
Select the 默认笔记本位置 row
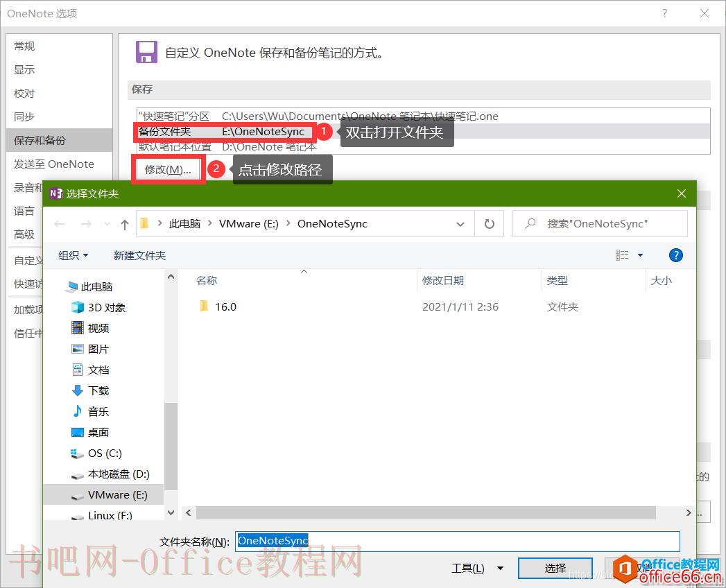[x=424, y=147]
